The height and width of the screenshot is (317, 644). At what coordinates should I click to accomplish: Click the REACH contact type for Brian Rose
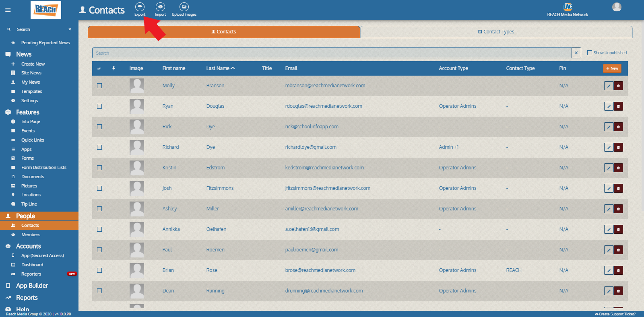pyautogui.click(x=514, y=270)
